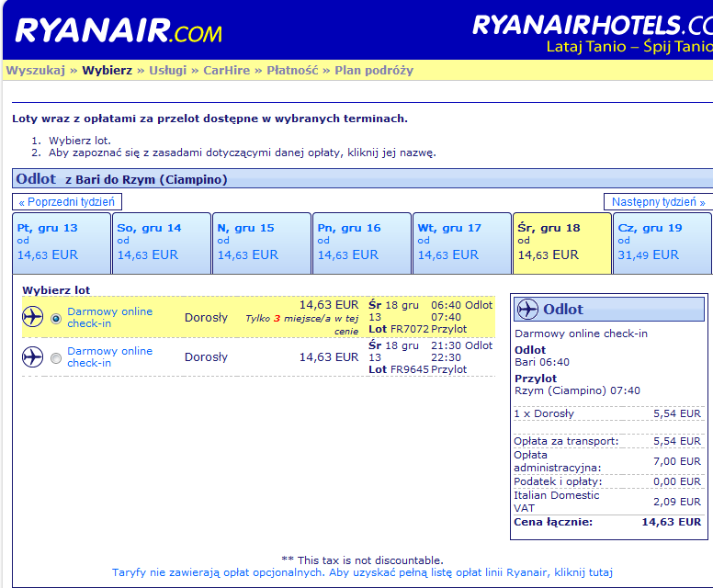Click the Ryanair.com logo
713x588 pixels.
[x=119, y=31]
